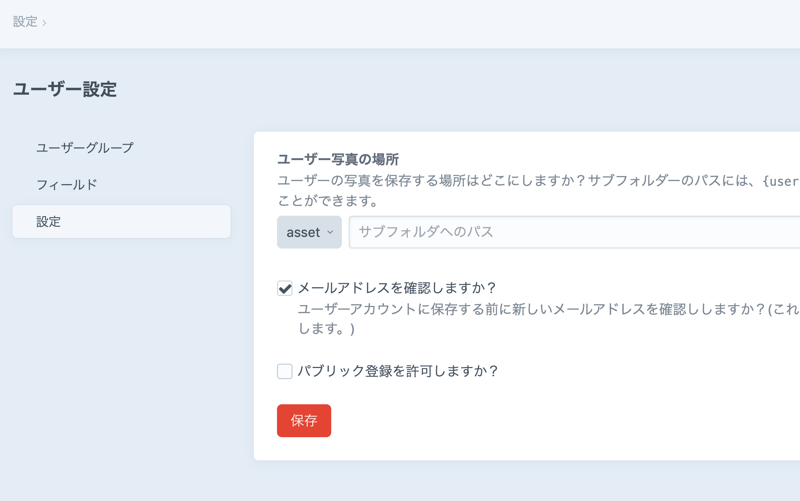
Task: Go to the フィールド section
Action: pos(67,185)
